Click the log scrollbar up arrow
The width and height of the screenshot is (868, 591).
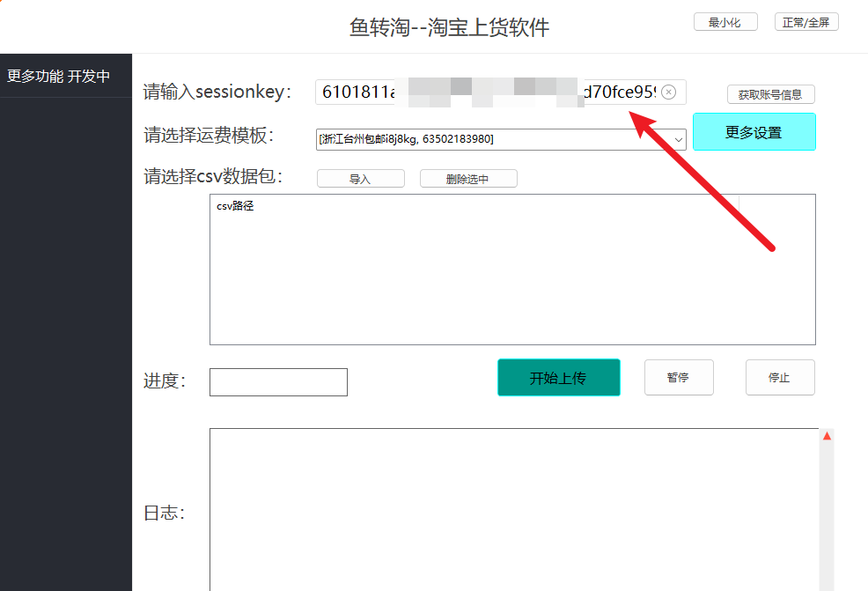click(x=827, y=437)
